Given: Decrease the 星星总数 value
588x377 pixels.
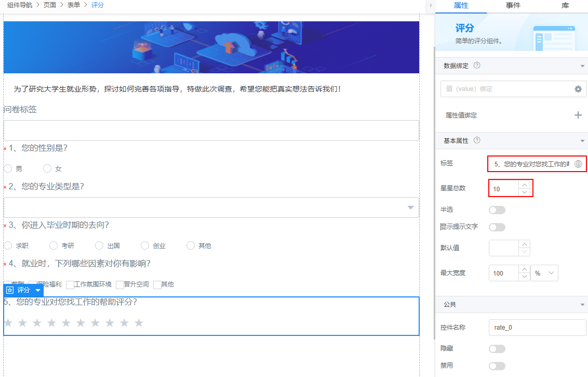Looking at the screenshot, I should tap(524, 192).
